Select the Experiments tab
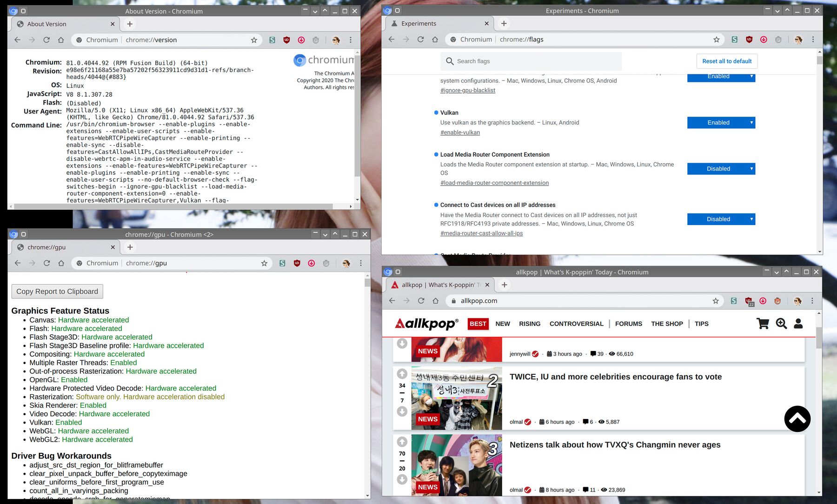Viewport: 837px width, 504px height. click(440, 24)
